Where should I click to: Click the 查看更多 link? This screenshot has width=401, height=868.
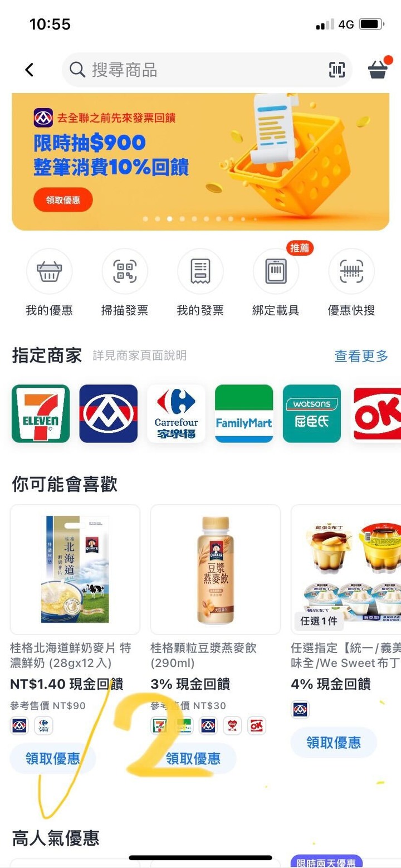coord(361,356)
